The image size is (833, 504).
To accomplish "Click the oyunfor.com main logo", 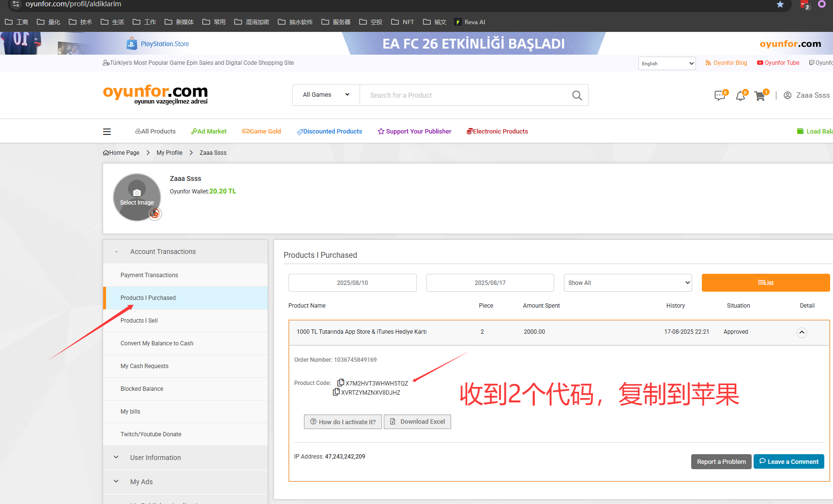I will click(x=155, y=94).
